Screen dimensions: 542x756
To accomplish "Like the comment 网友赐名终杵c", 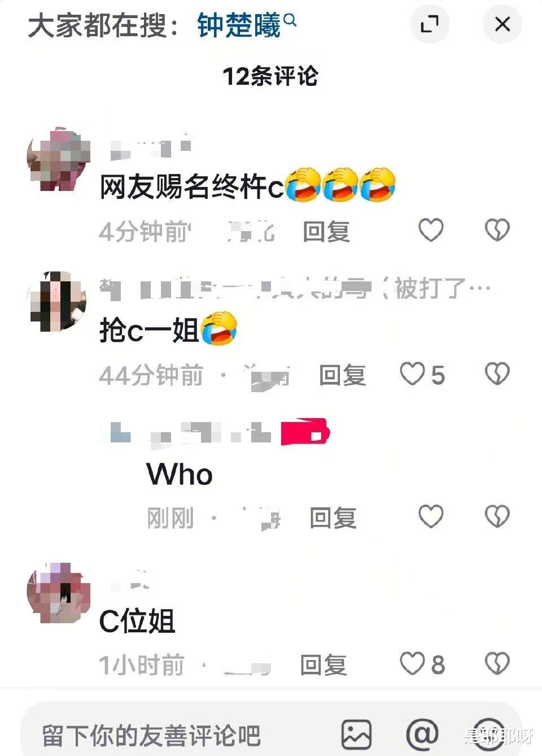I will coord(431,230).
